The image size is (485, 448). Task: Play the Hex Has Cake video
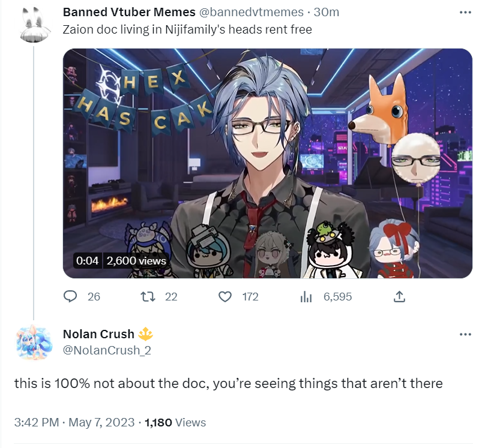[x=268, y=163]
